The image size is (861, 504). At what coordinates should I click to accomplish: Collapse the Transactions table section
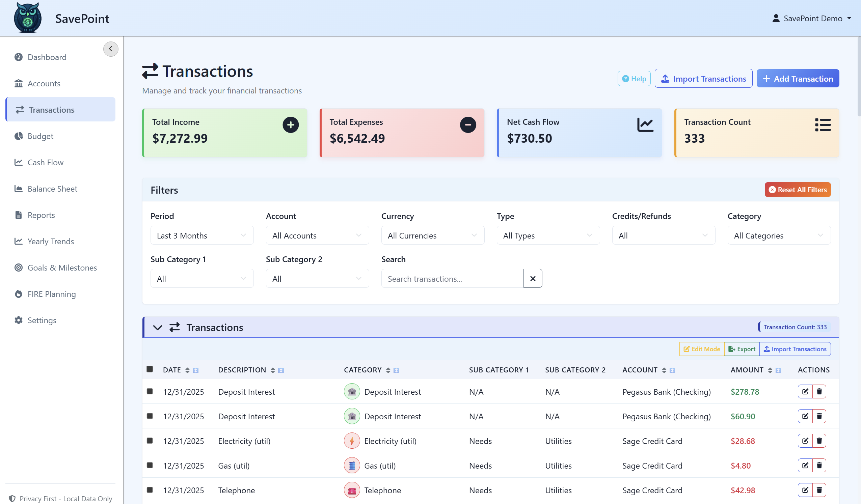click(158, 327)
